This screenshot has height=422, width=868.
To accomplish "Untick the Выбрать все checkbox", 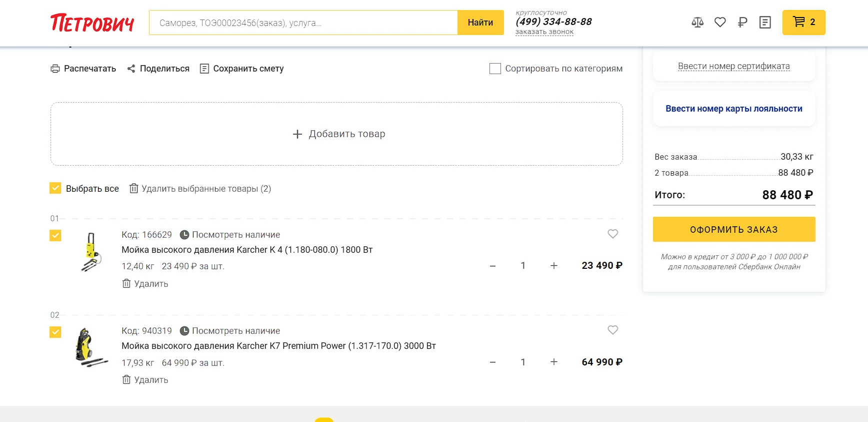I will click(x=55, y=188).
